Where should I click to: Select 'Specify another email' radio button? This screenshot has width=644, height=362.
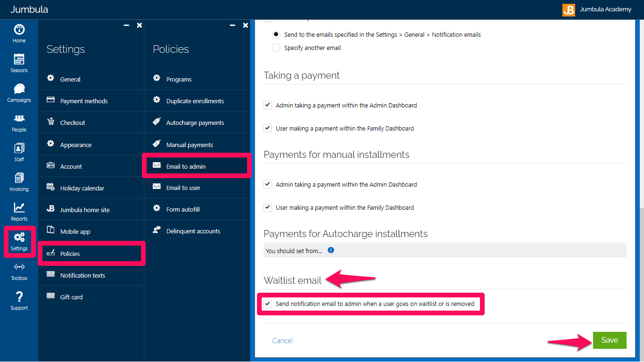click(x=276, y=48)
